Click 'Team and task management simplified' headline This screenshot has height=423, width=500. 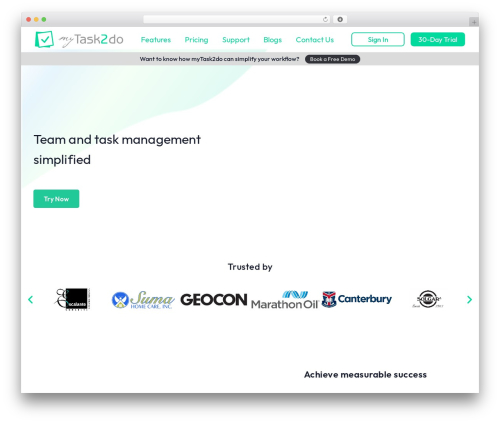coord(117,150)
